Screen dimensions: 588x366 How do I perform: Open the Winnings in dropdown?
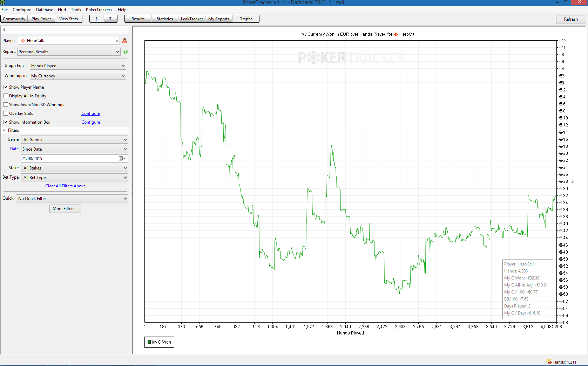78,76
